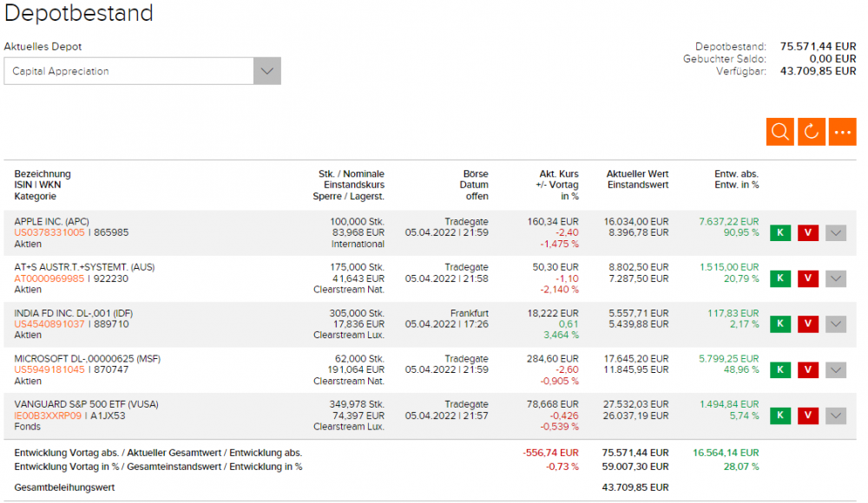Click the Bezeichnung column header

43,173
